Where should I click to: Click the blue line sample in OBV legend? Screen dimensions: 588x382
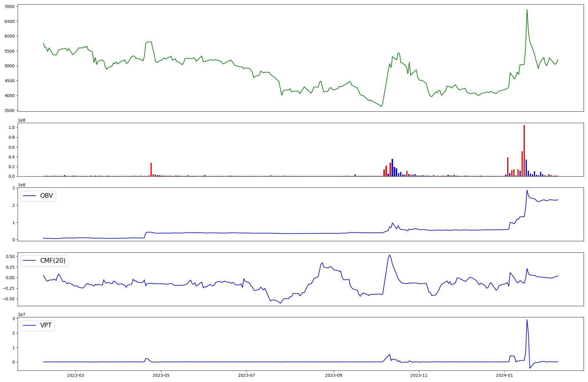[x=29, y=196]
